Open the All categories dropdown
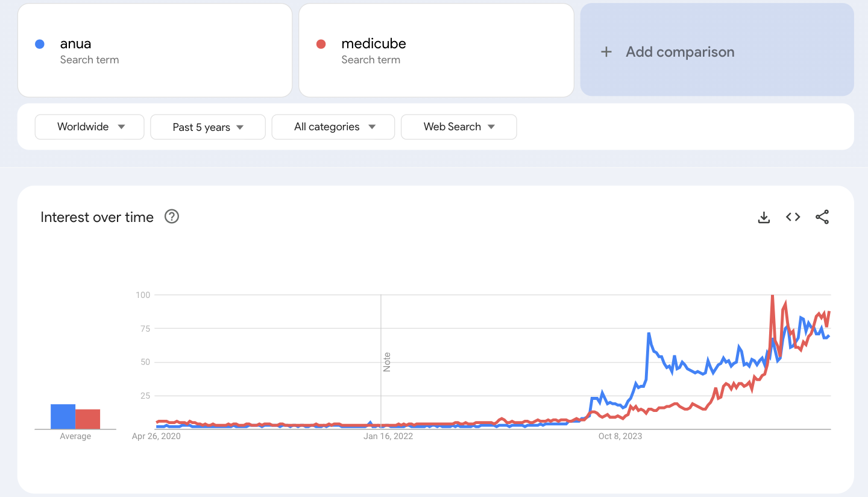 click(x=333, y=127)
